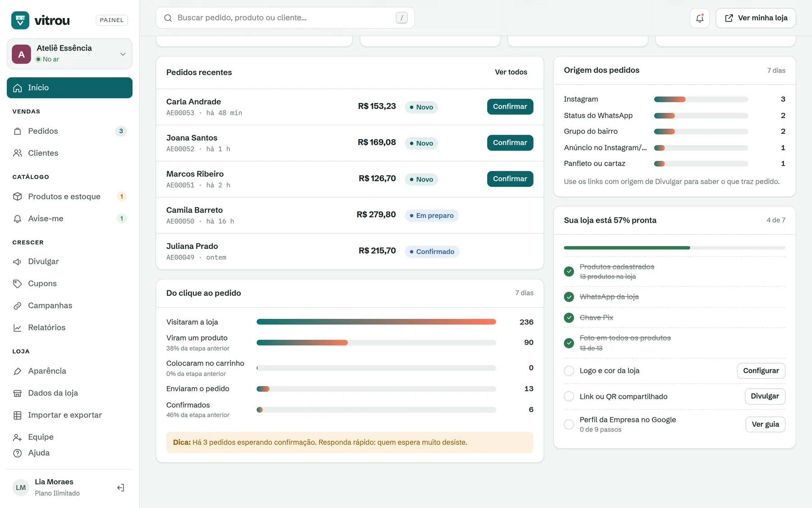Click the Ver minha loja button
Screen dimensions: 812x508
[756, 18]
